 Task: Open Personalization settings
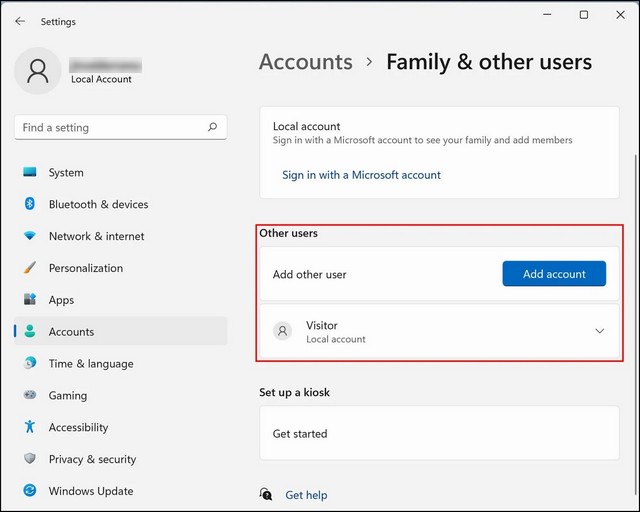(120, 268)
